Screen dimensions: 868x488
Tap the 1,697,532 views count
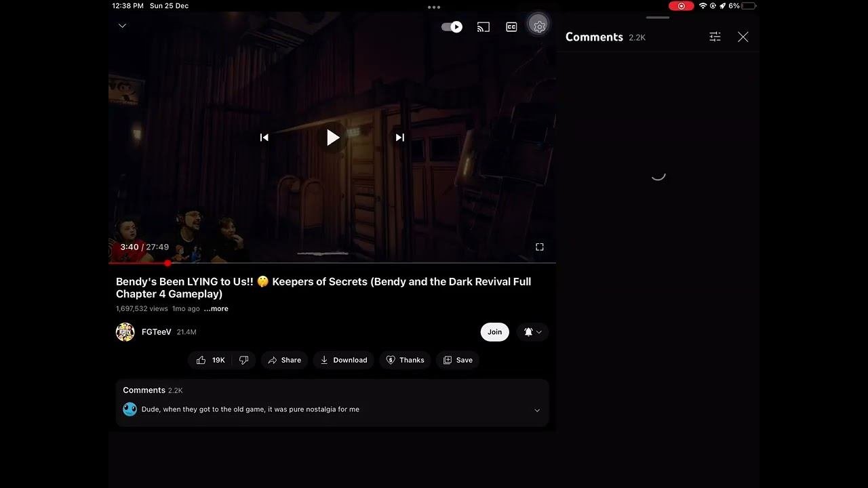click(x=142, y=309)
